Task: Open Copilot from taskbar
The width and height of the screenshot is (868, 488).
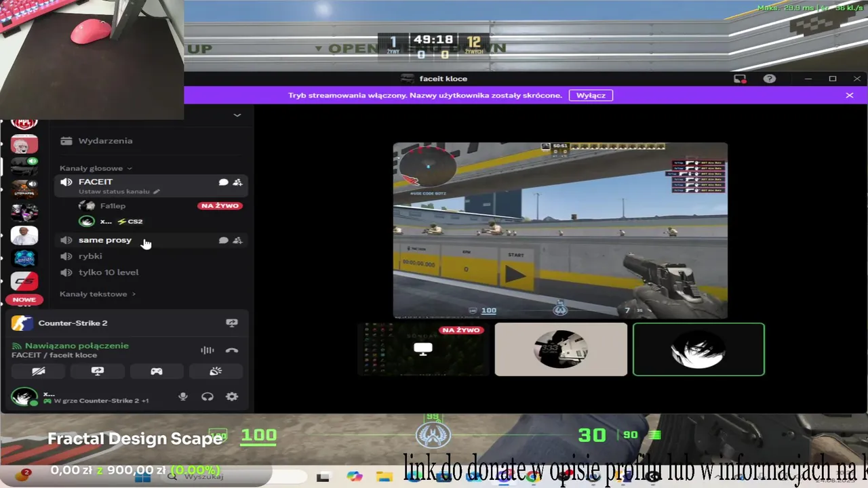Action: [x=354, y=476]
